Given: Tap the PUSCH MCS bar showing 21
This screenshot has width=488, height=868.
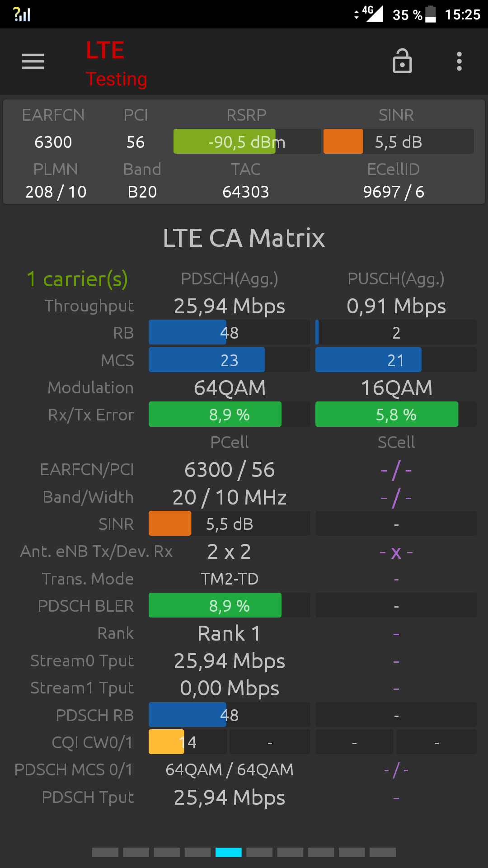Looking at the screenshot, I should tap(396, 360).
